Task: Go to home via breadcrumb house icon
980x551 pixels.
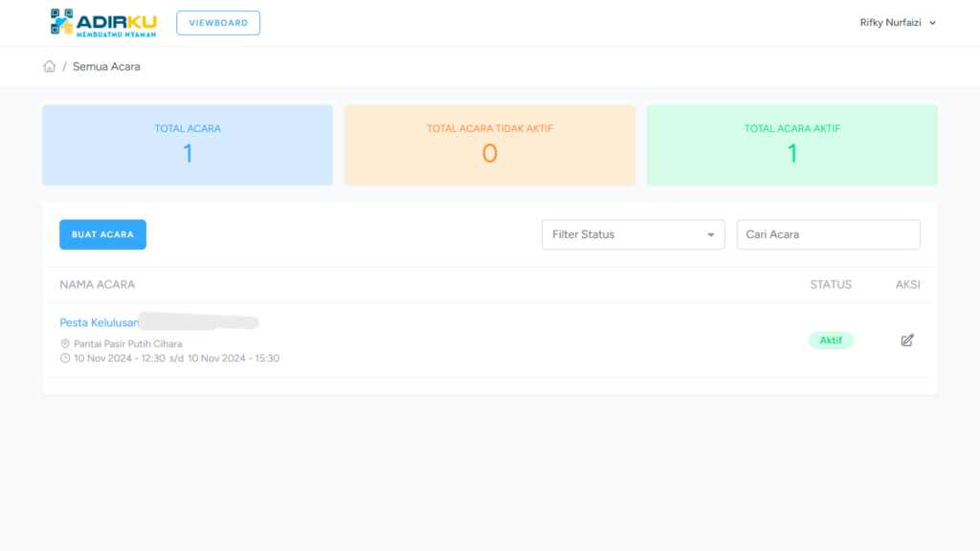Action: [x=50, y=66]
